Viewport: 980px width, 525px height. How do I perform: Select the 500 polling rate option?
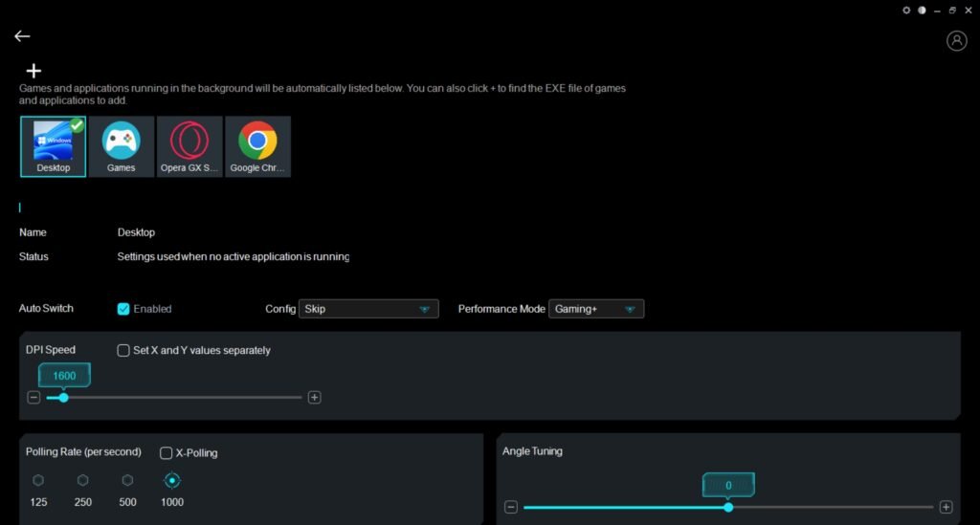(127, 480)
